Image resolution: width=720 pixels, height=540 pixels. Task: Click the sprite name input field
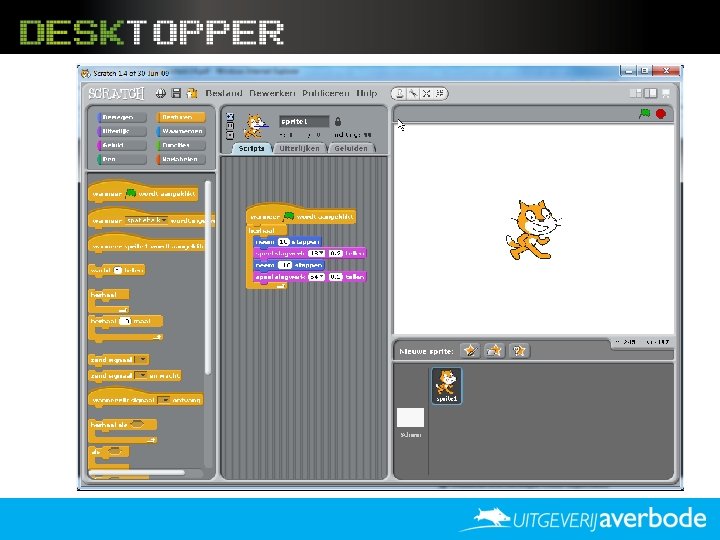(304, 121)
